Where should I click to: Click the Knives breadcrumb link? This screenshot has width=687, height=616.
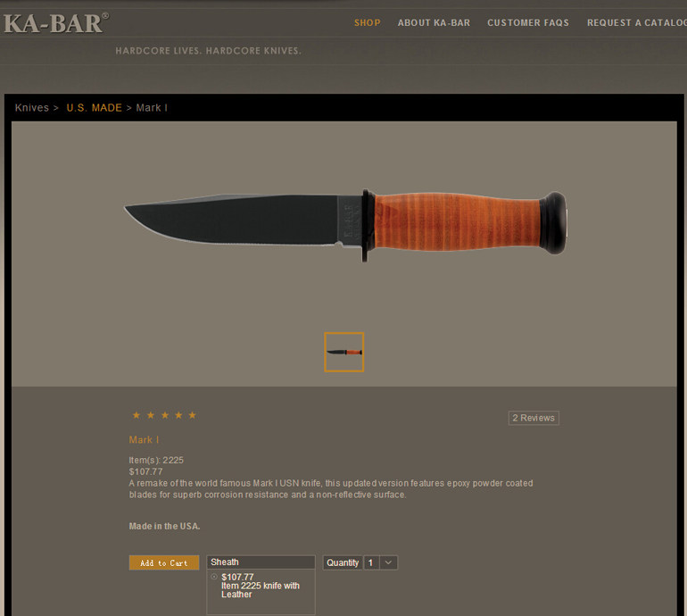31,108
